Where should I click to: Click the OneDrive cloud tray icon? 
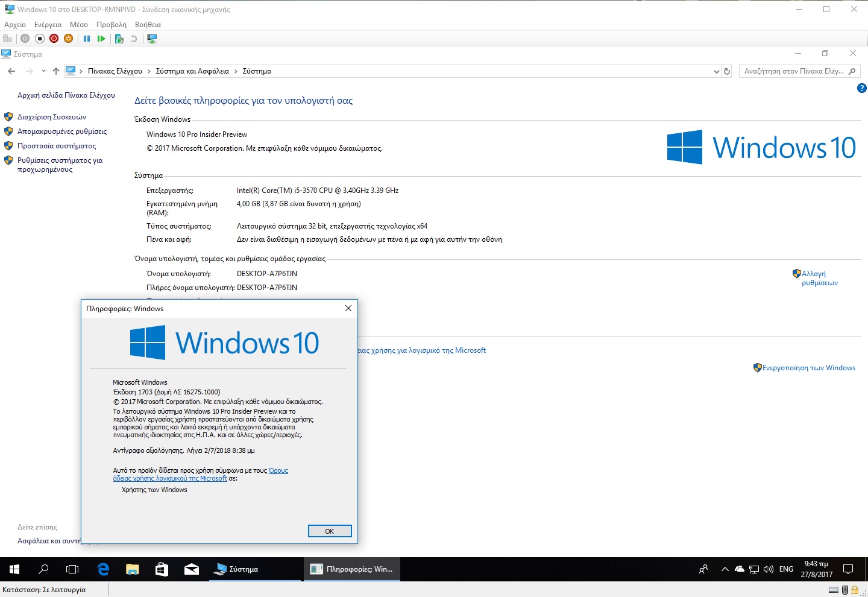pos(740,569)
